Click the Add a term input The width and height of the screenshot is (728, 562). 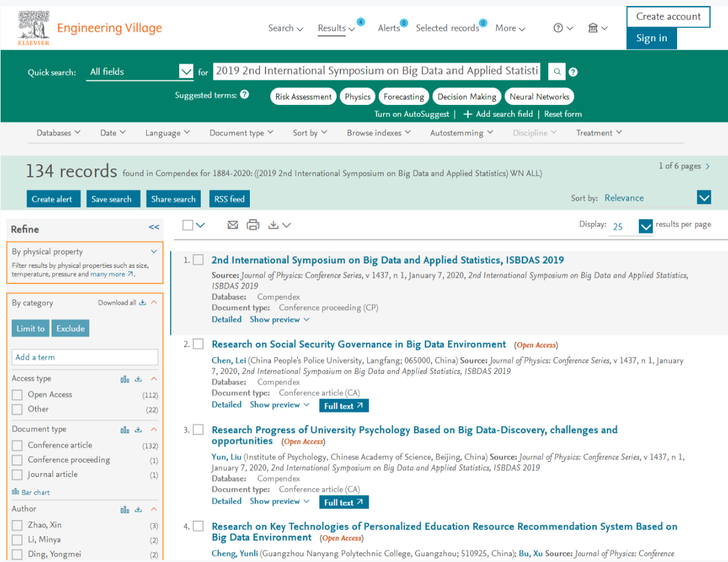[x=85, y=357]
